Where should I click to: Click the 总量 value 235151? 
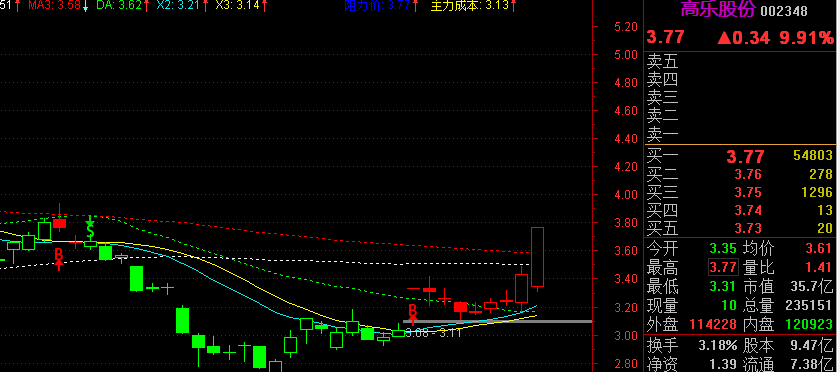tap(809, 306)
